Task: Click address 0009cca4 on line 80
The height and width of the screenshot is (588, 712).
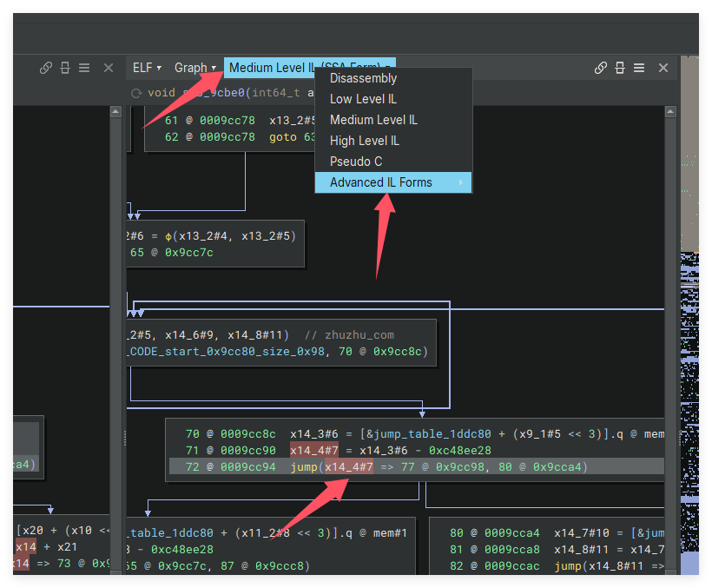Action: click(x=512, y=533)
